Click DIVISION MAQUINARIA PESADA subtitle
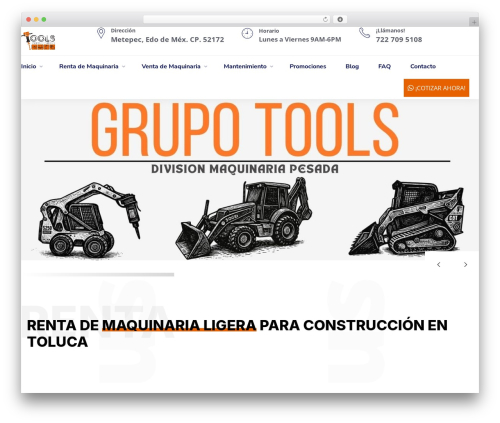The height and width of the screenshot is (423, 500). click(245, 169)
